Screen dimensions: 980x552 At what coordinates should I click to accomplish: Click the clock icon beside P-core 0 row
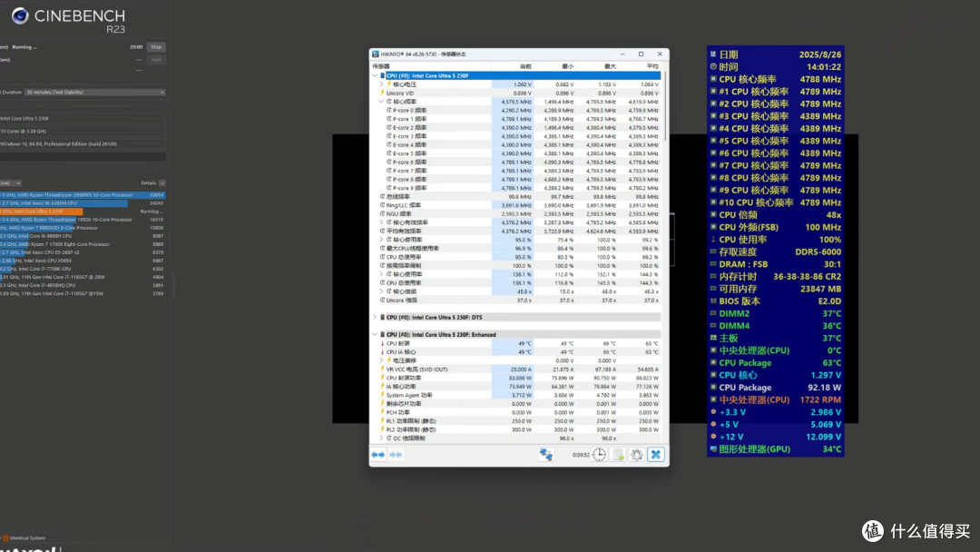point(388,110)
